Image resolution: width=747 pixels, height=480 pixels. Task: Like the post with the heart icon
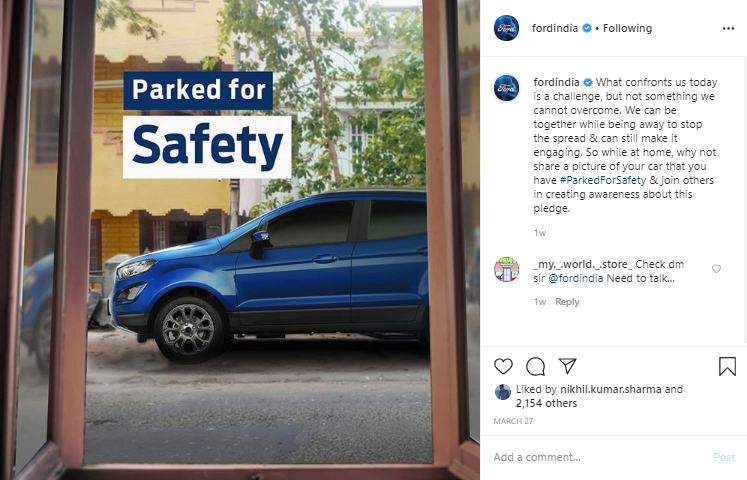(503, 366)
